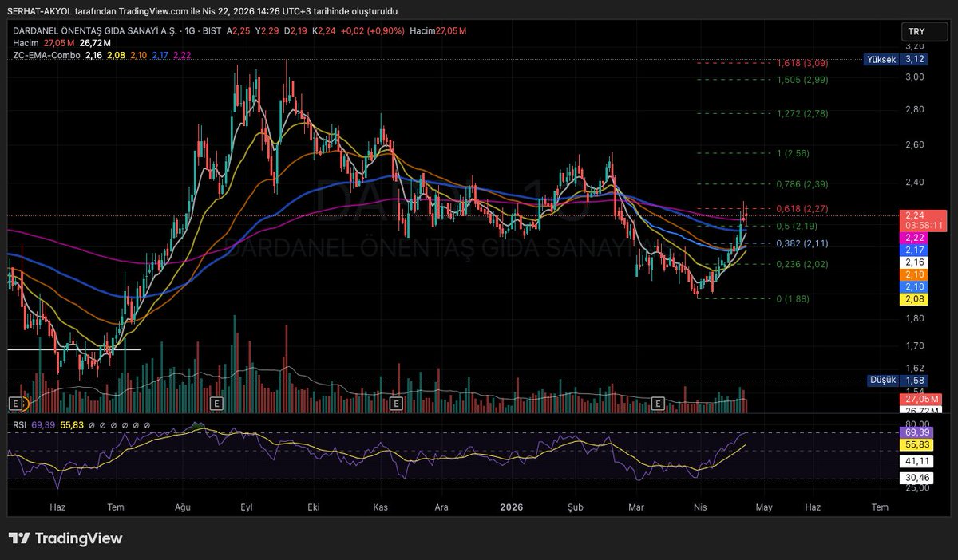Click the white 2,16 EMA axis label
This screenshot has width=958, height=560.
915,262
